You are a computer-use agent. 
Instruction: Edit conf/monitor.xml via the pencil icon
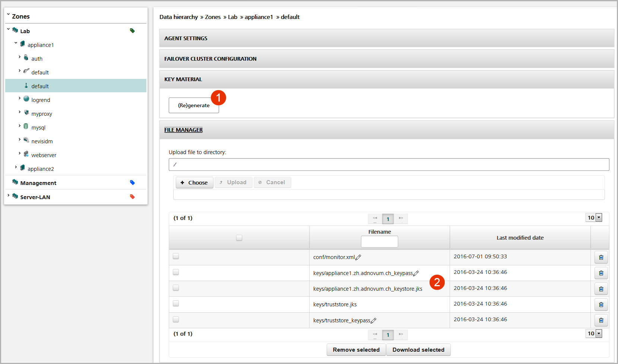(358, 257)
